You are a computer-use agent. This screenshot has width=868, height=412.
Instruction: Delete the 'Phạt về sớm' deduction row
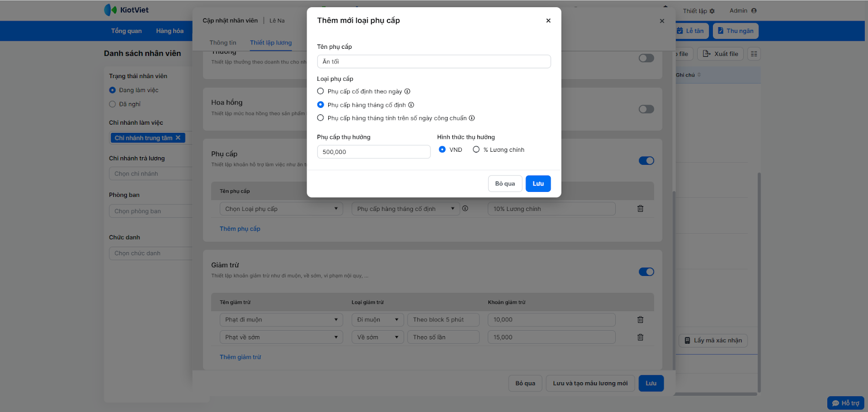640,337
